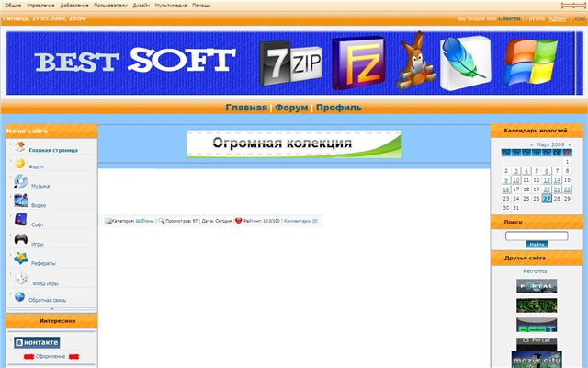Click the Рефераты icon in sidebar
Viewport: 588px width, 368px height.
20,259
